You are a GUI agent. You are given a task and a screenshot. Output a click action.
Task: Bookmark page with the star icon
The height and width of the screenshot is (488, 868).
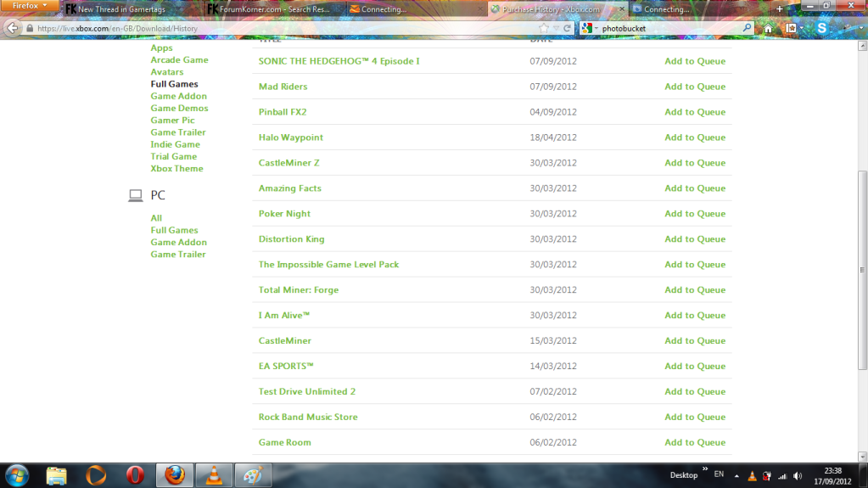coord(543,28)
